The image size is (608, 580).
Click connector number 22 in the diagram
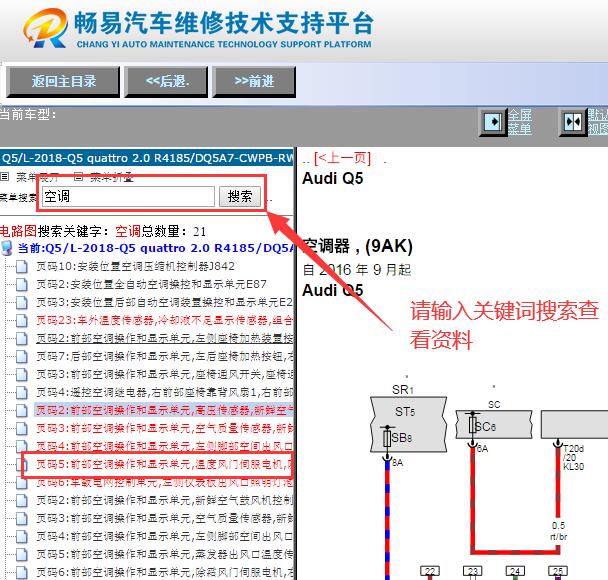[x=430, y=571]
